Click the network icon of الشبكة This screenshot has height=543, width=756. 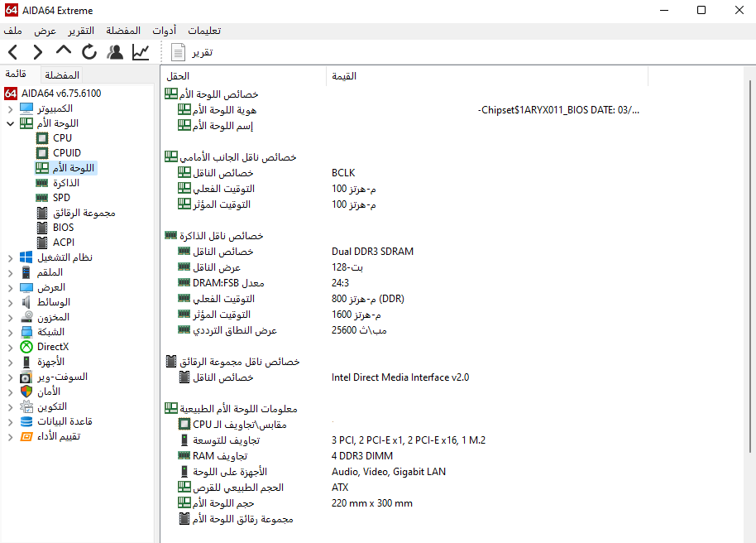point(26,332)
